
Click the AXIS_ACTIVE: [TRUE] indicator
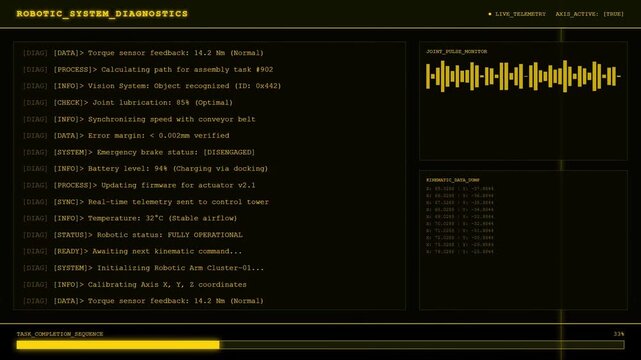(589, 14)
